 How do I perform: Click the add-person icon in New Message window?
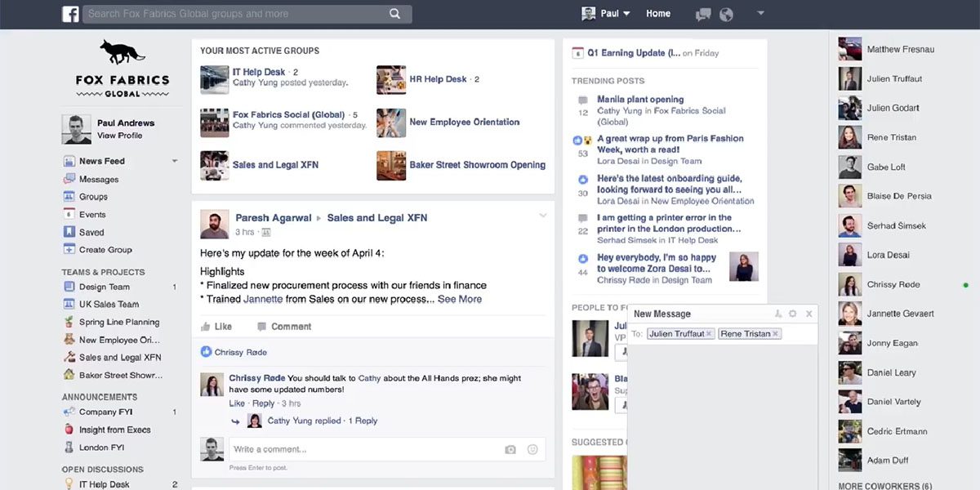(x=778, y=313)
